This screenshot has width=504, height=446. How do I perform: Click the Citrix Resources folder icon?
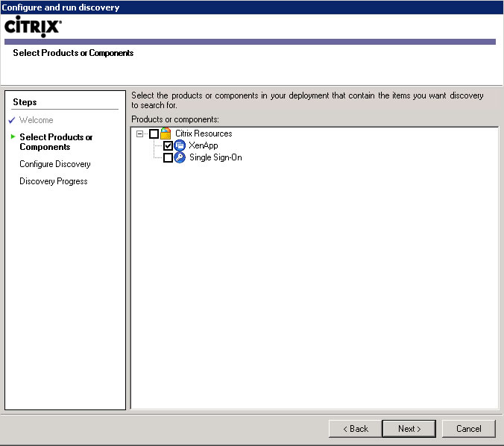click(166, 134)
